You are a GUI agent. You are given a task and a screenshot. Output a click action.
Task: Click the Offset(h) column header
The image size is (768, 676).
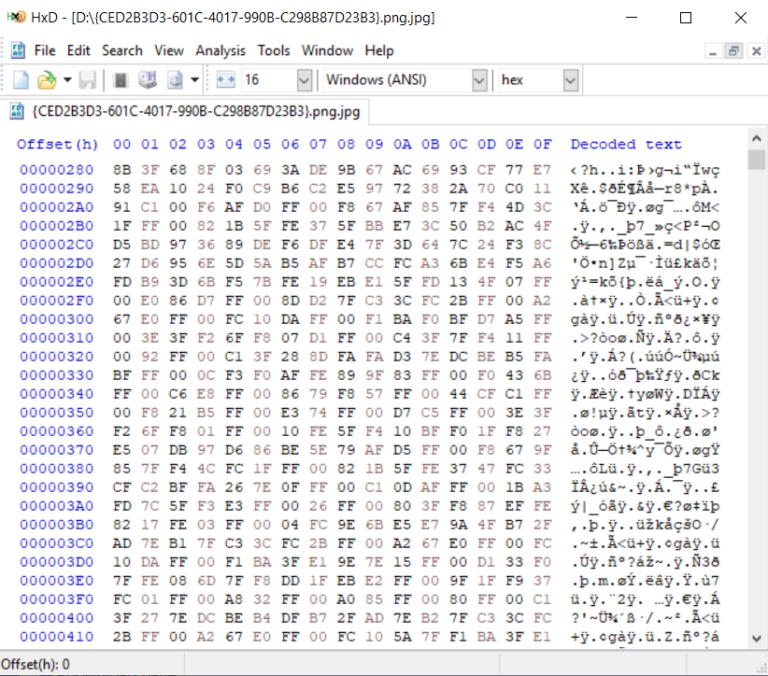tap(58, 144)
